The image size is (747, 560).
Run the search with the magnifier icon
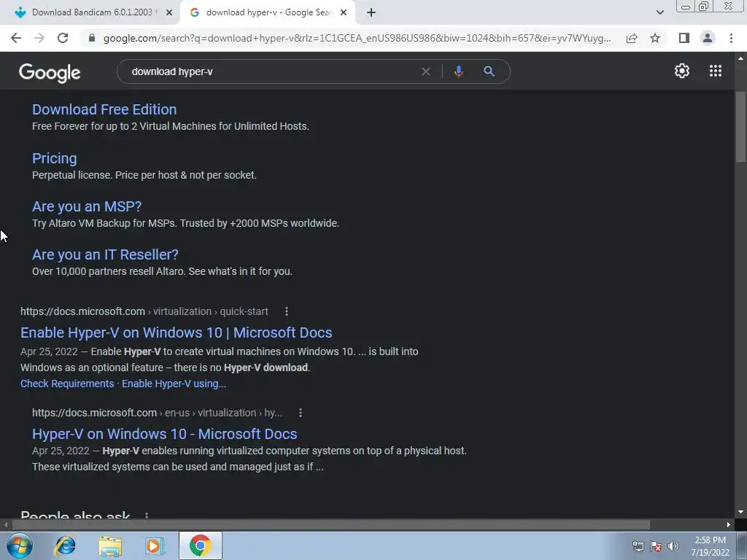[x=489, y=71]
